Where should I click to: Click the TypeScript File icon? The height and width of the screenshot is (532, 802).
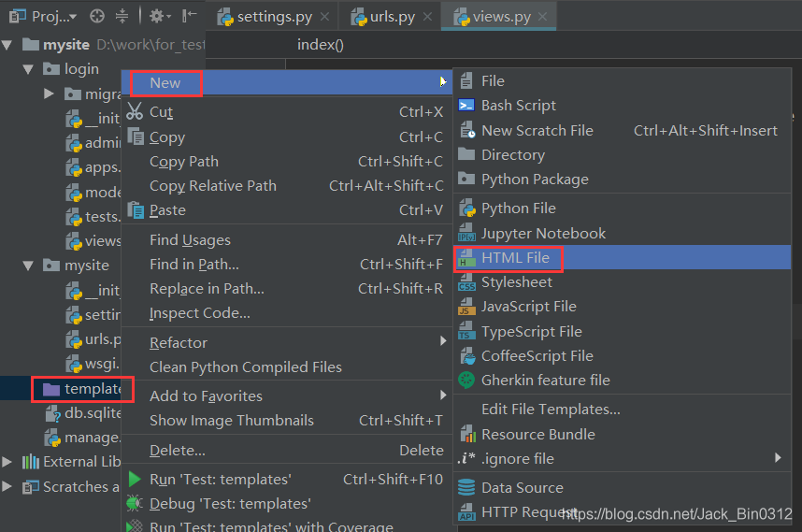click(x=465, y=332)
